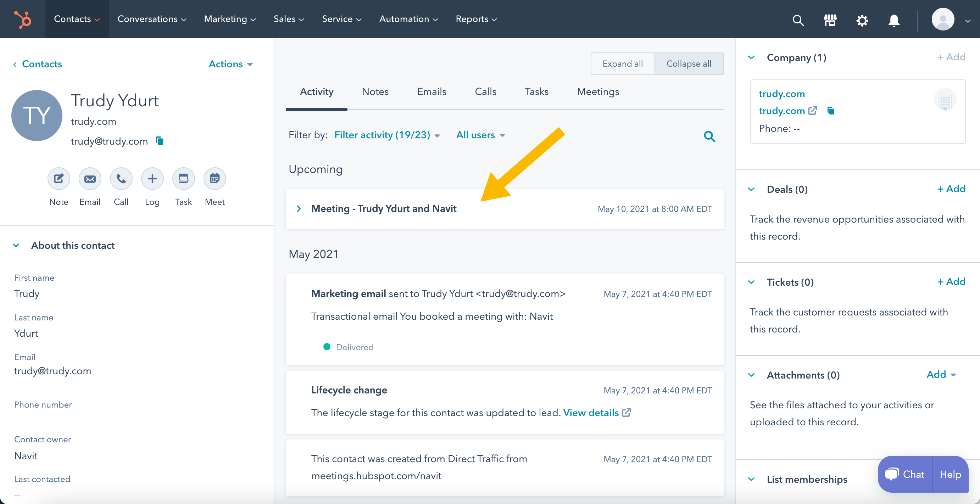
Task: Switch to the Notes tab
Action: pos(375,92)
